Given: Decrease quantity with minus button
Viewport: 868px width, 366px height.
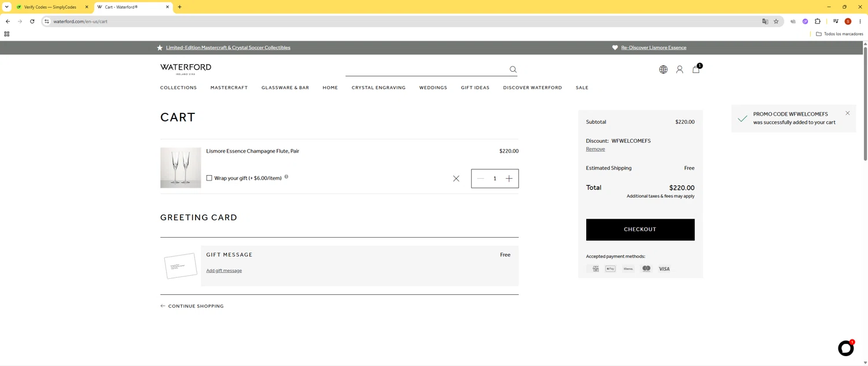Looking at the screenshot, I should click(x=480, y=179).
